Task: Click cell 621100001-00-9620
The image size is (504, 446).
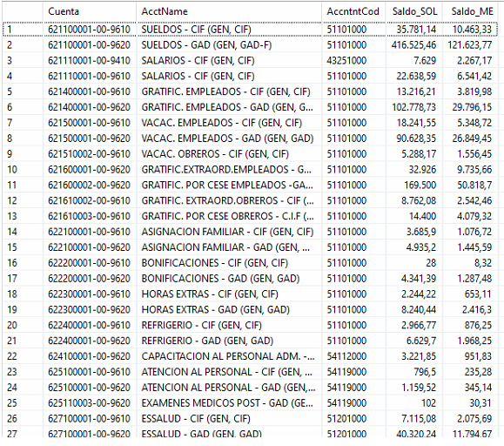Action: click(90, 44)
